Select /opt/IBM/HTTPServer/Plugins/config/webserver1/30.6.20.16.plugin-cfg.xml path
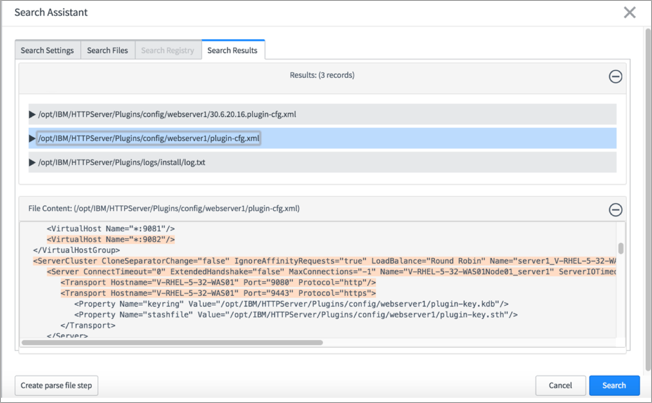 pos(167,114)
